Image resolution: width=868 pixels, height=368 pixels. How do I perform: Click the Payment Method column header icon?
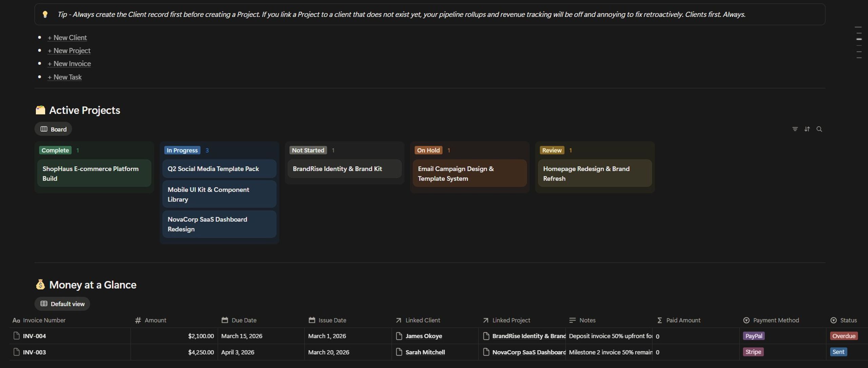point(746,320)
